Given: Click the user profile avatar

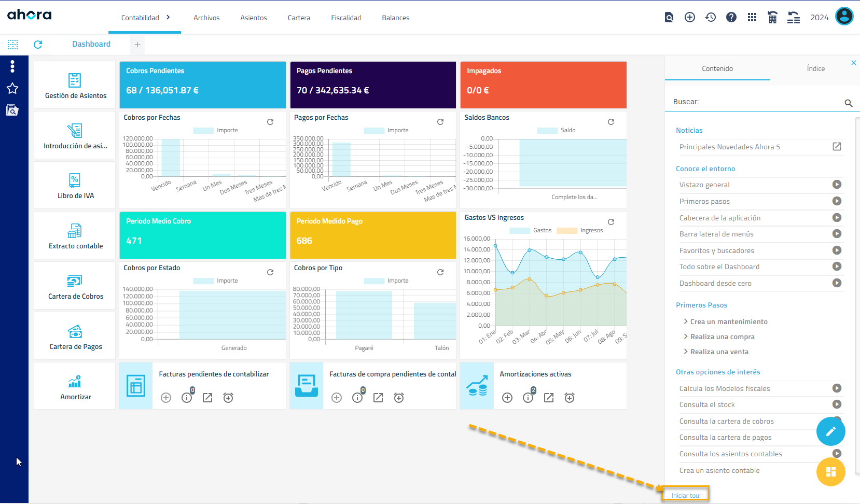Looking at the screenshot, I should coord(844,16).
